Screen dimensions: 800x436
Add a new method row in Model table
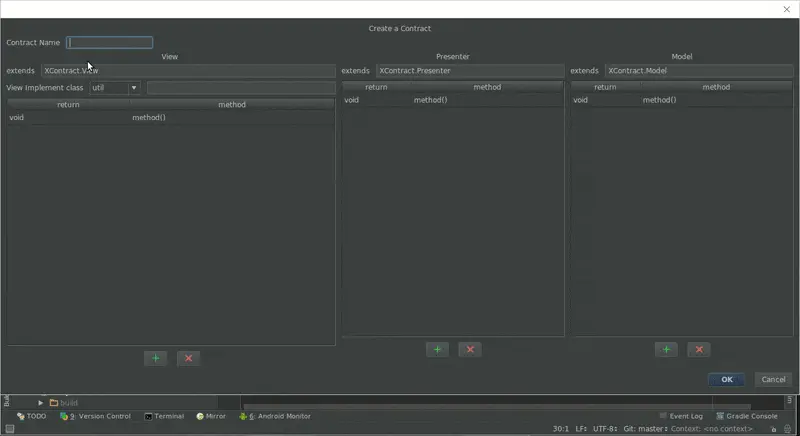666,350
